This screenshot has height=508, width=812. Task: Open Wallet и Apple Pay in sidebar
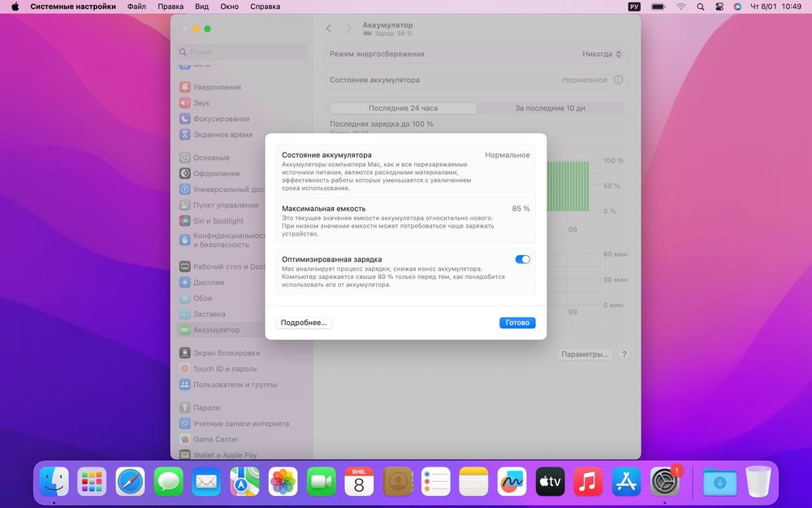[x=242, y=454]
